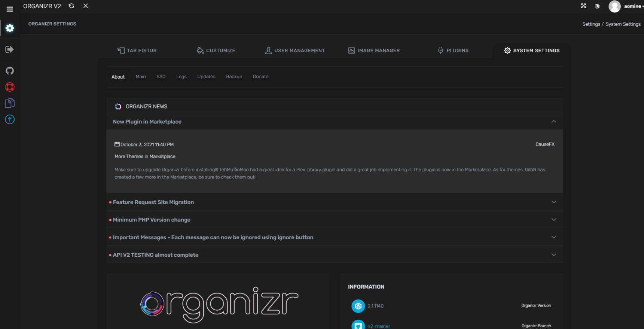Screen dimensions: 644x329
Task: Click the calendar icon by October 3 date
Action: pos(117,144)
